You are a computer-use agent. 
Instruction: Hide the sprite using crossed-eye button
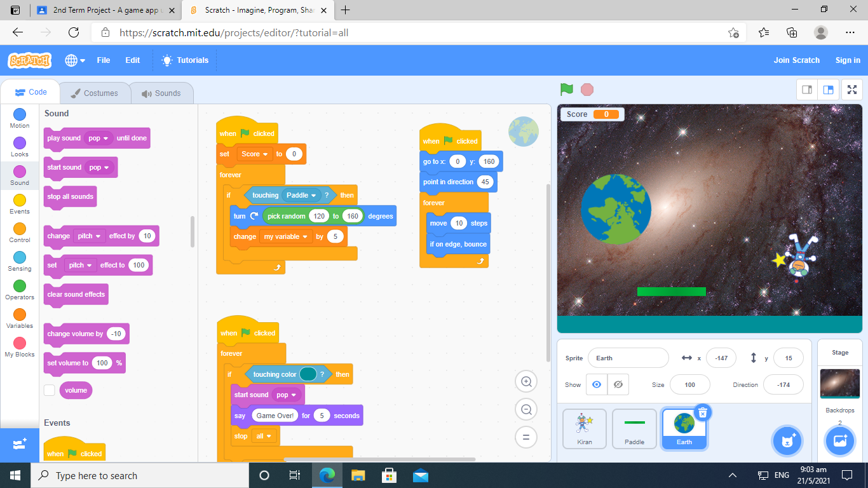(618, 384)
